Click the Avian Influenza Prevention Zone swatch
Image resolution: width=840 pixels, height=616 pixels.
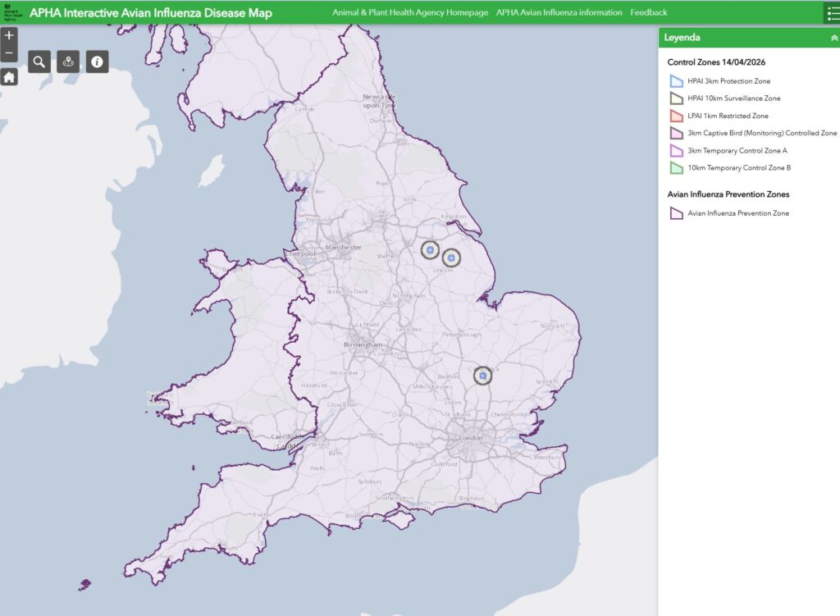pos(676,213)
